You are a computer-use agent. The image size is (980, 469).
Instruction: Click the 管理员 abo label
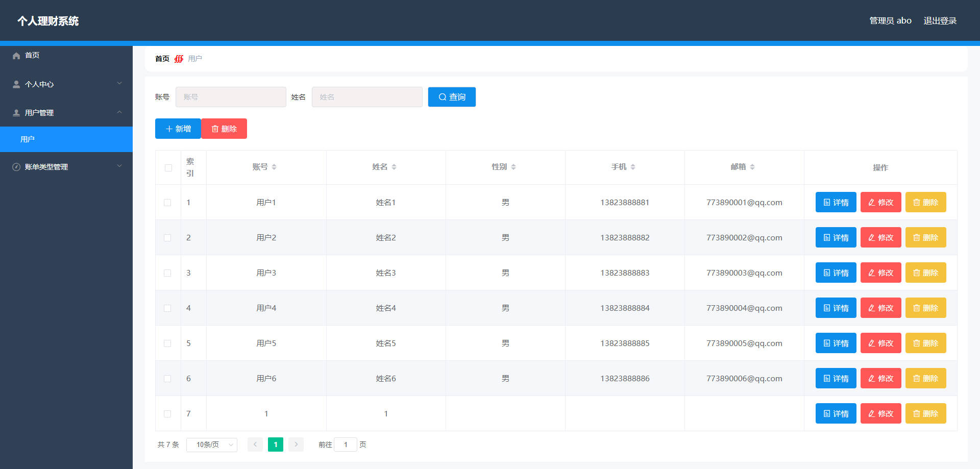point(891,21)
